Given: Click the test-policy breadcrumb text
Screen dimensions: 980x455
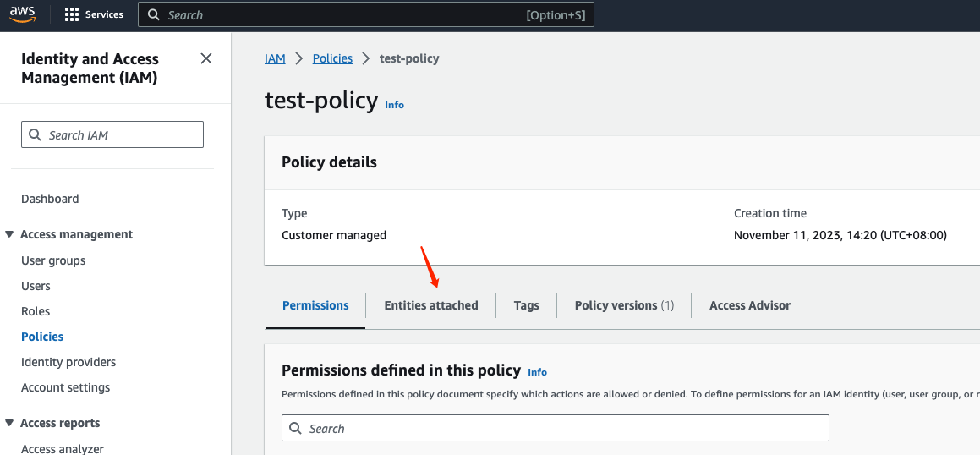Looking at the screenshot, I should [409, 58].
